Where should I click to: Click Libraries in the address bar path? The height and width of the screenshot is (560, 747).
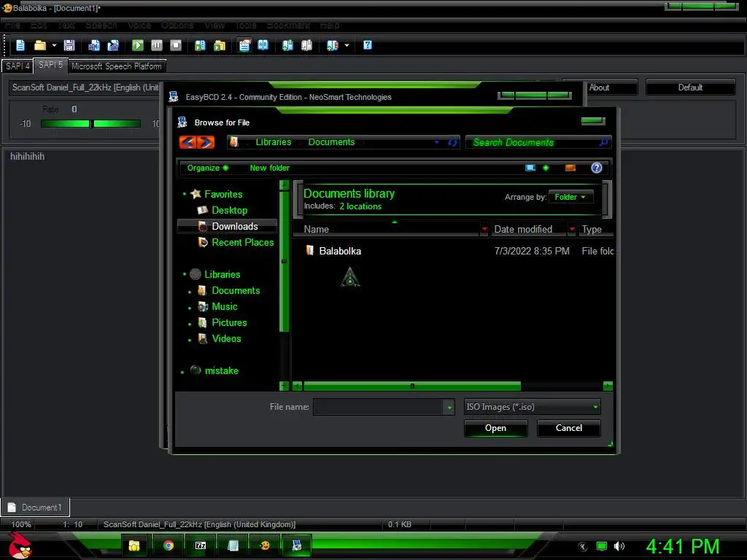(274, 142)
